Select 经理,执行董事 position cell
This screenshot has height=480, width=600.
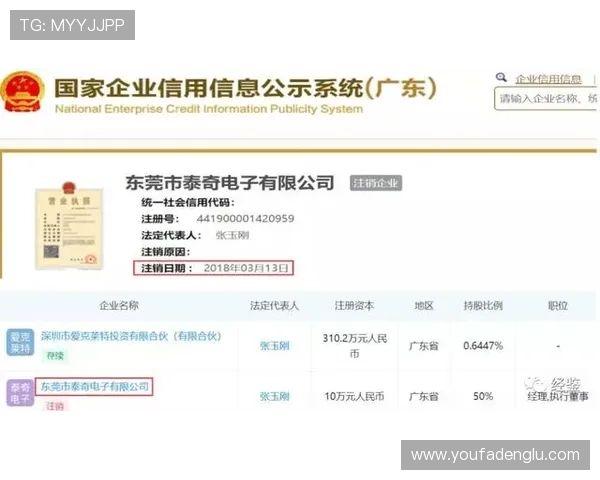point(558,396)
